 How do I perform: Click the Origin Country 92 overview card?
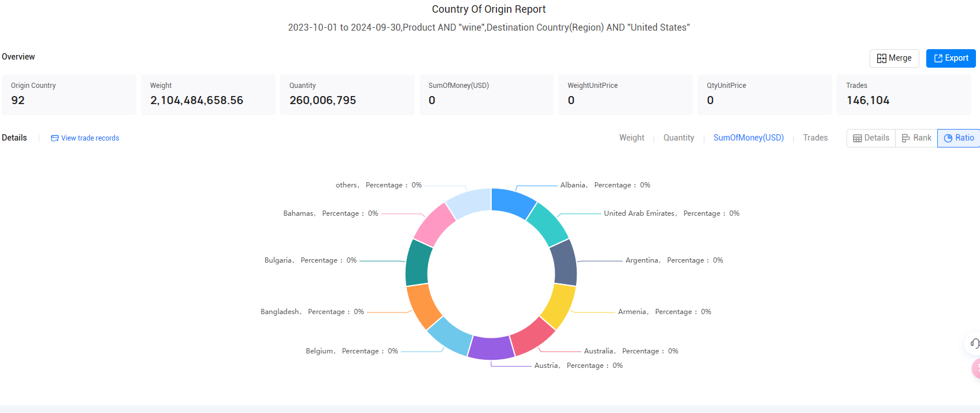[x=69, y=94]
